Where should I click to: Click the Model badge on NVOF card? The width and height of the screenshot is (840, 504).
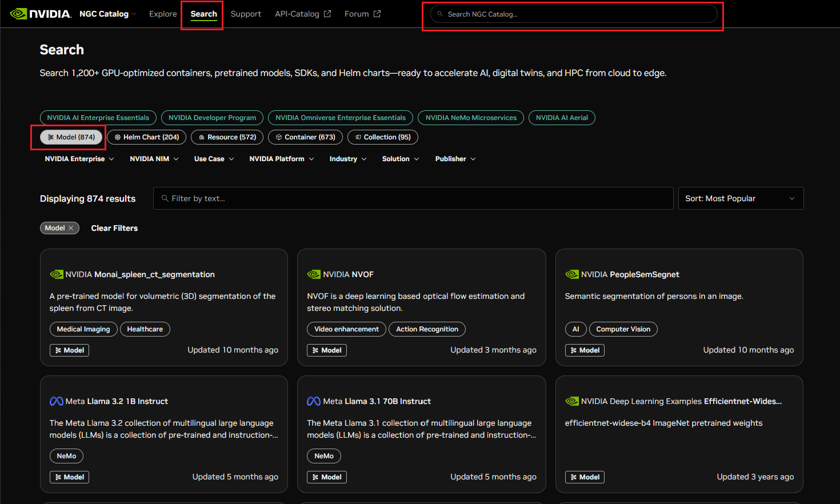pos(327,350)
